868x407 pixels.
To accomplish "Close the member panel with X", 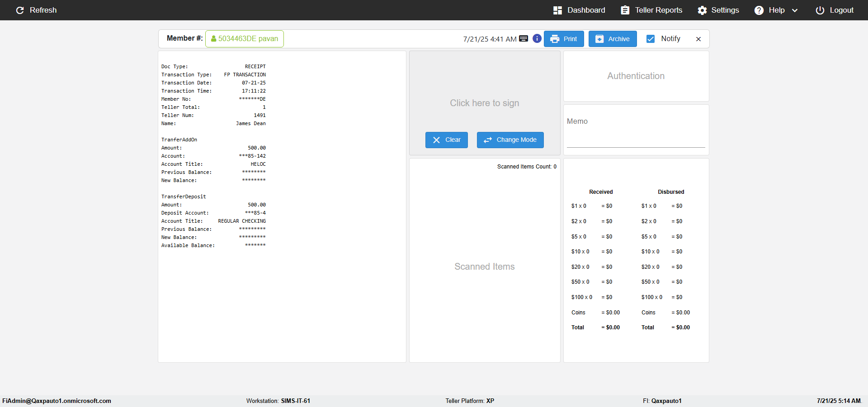I will point(698,39).
